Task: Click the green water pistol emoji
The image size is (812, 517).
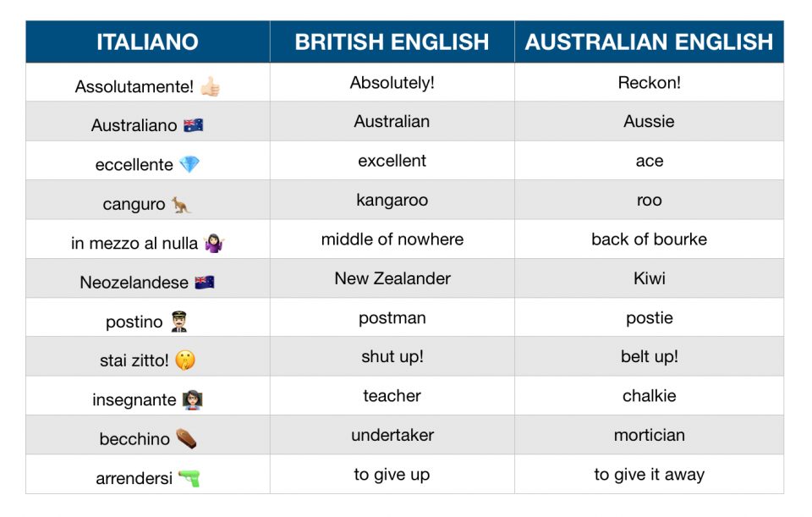Action: click(189, 478)
